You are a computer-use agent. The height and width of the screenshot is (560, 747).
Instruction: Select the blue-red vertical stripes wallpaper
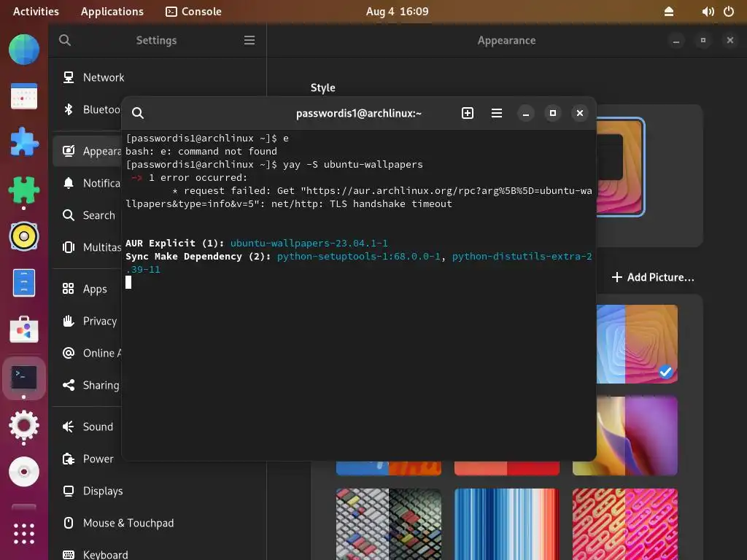(507, 524)
